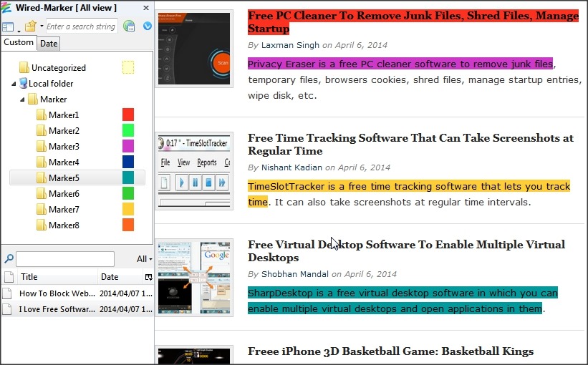Click the Uncategorized folder icon
The width and height of the screenshot is (588, 365).
coord(24,67)
